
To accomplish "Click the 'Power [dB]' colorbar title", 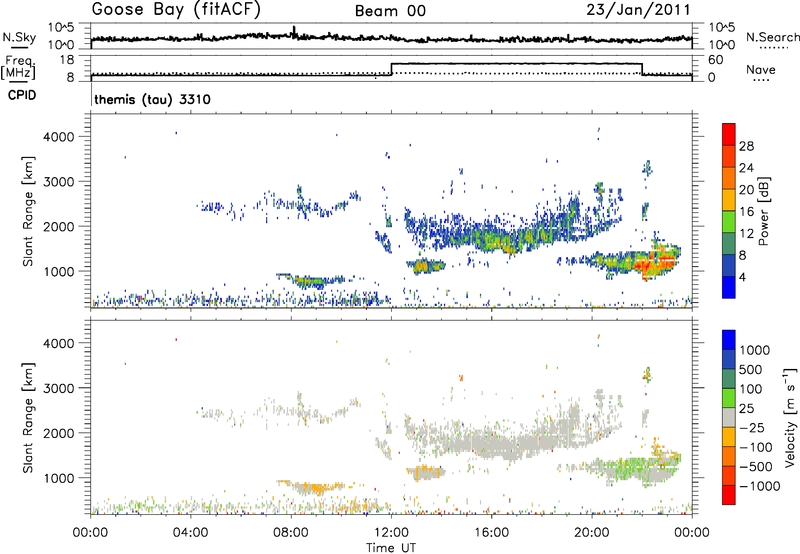I will click(x=764, y=211).
